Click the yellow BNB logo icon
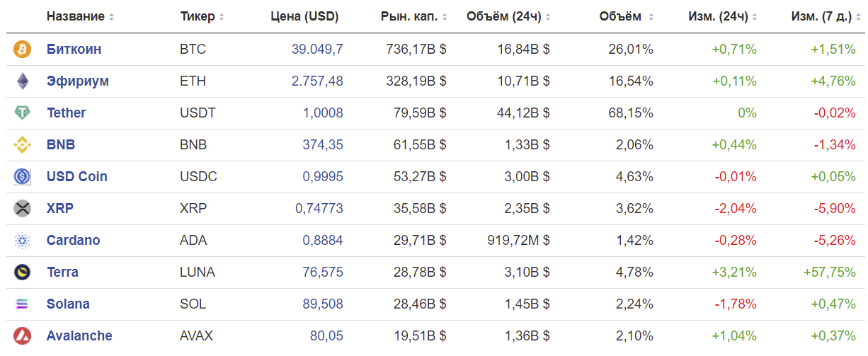Viewport: 868px width, 356px height. [x=23, y=145]
